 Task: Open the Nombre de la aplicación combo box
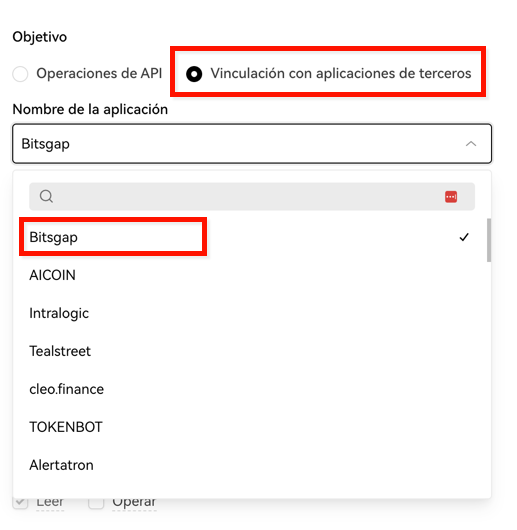pyautogui.click(x=252, y=144)
